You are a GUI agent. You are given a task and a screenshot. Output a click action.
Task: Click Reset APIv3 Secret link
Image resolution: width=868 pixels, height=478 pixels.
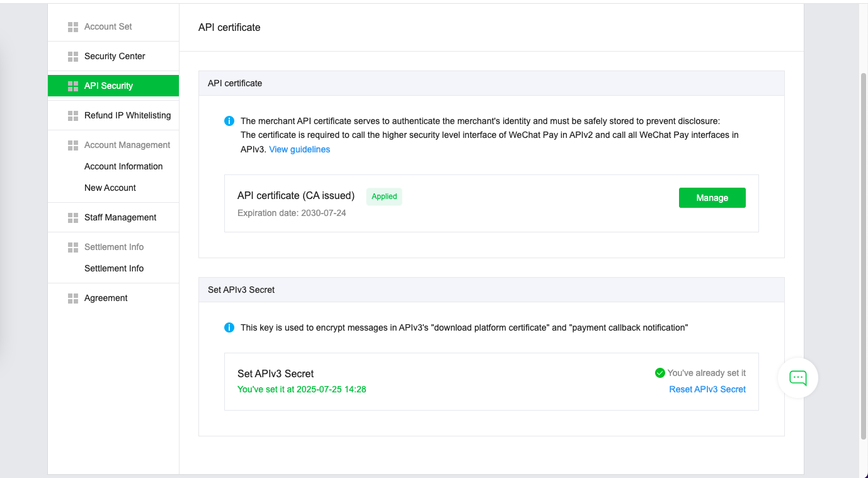tap(707, 389)
